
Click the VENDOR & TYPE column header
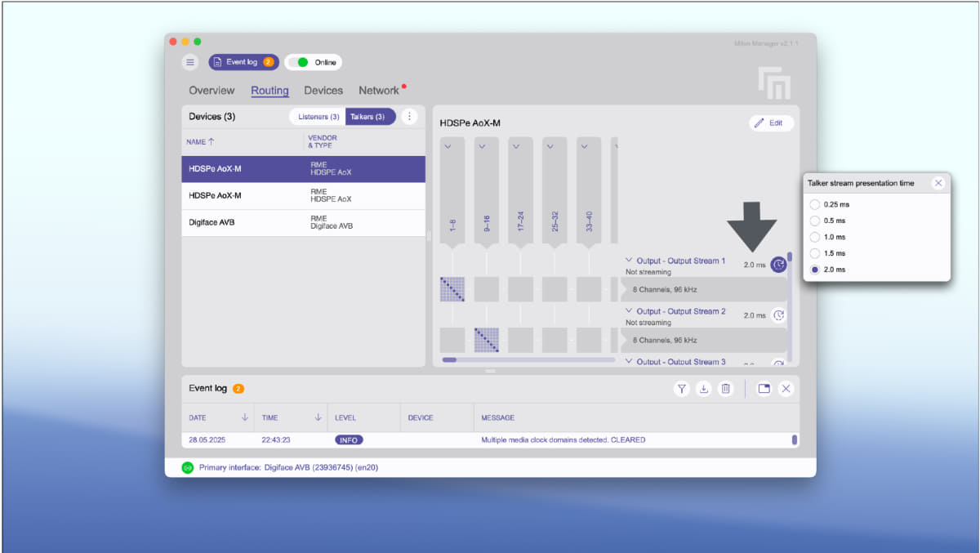tap(323, 142)
